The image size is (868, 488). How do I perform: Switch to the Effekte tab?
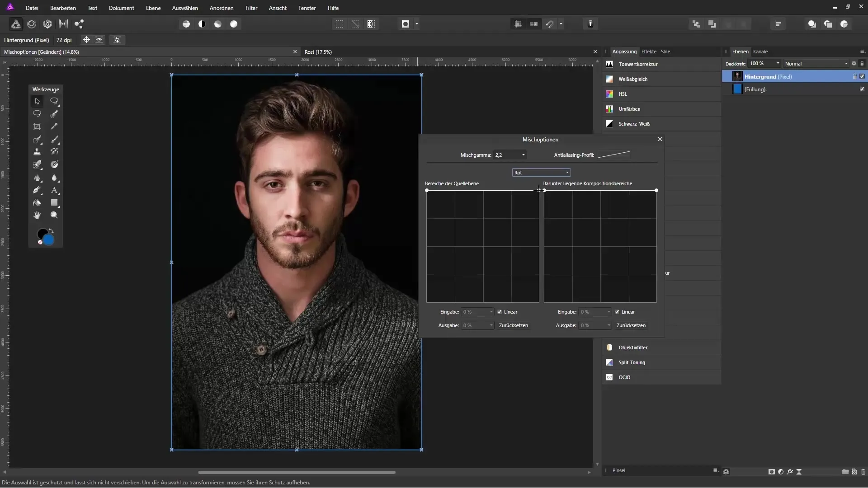click(649, 52)
